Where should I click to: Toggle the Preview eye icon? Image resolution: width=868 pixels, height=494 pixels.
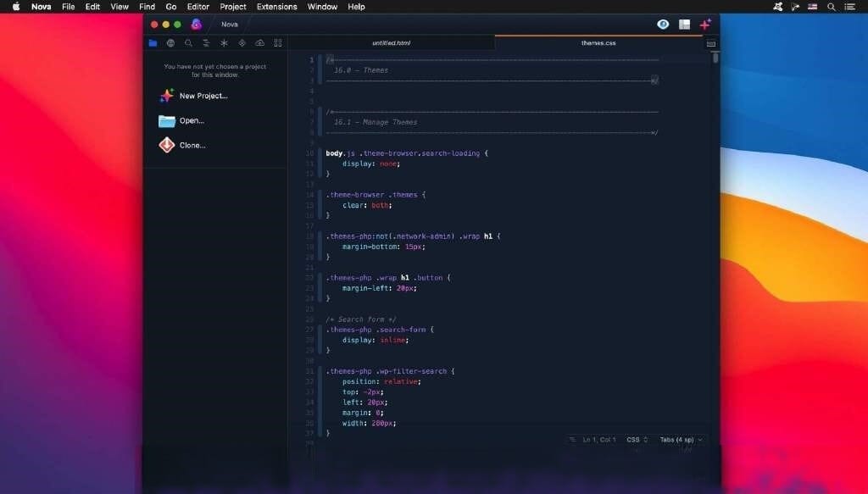pyautogui.click(x=663, y=25)
